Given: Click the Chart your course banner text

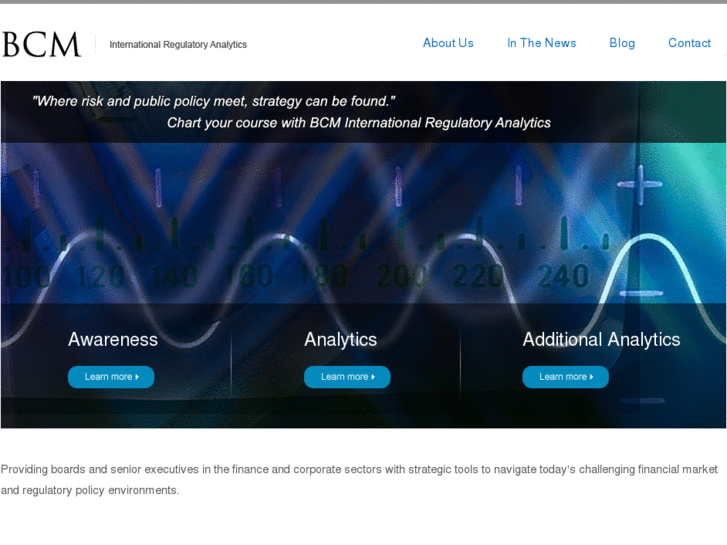Looking at the screenshot, I should pos(358,123).
